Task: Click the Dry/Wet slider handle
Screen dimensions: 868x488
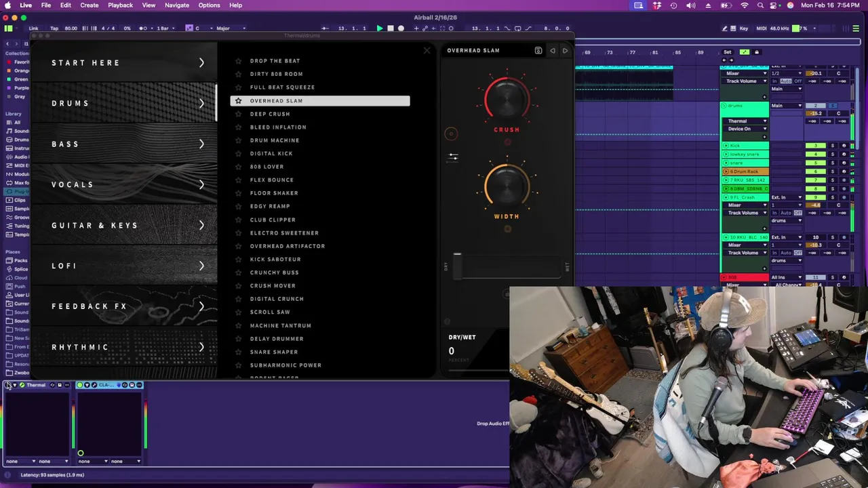Action: point(457,264)
